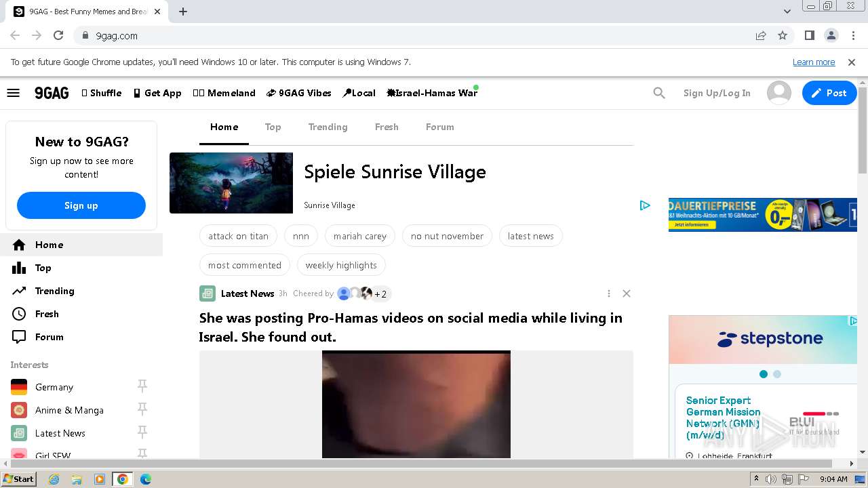Switch to the Top tab

(273, 127)
